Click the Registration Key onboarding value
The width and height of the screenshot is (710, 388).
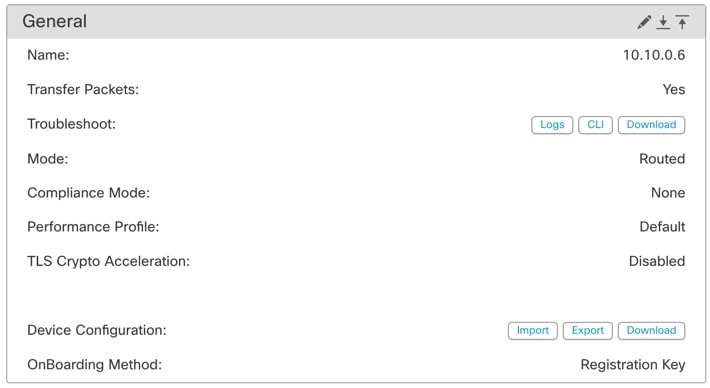(x=633, y=364)
